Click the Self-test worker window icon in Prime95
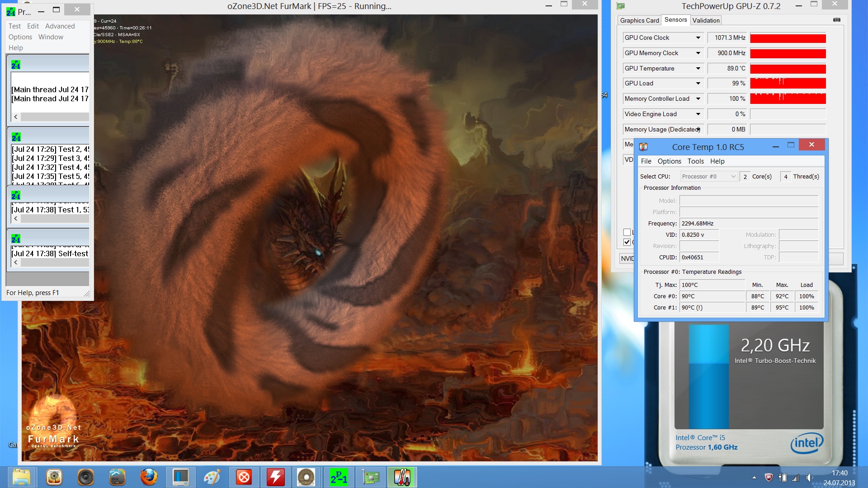The image size is (868, 488). click(x=16, y=239)
